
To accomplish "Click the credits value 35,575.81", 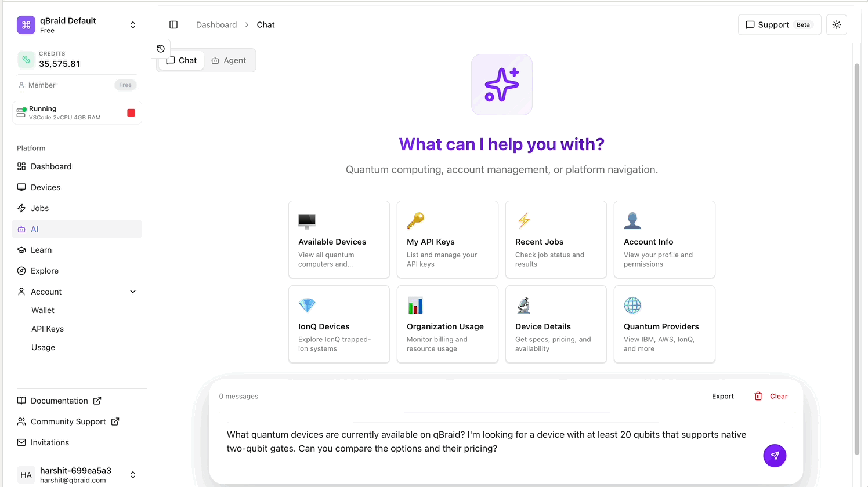I will 60,64.
